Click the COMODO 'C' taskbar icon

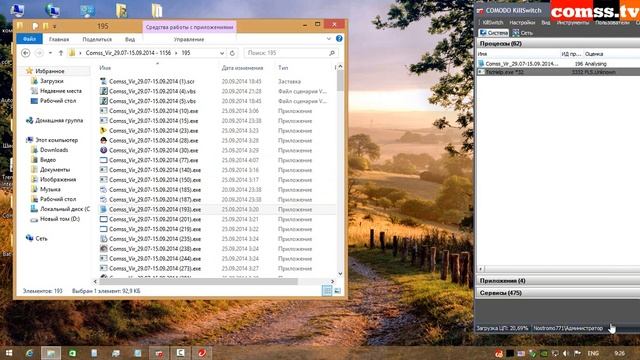pyautogui.click(x=180, y=353)
